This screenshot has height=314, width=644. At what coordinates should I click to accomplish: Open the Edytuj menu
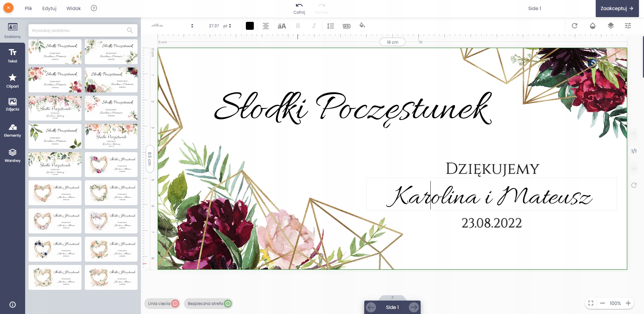coord(49,8)
